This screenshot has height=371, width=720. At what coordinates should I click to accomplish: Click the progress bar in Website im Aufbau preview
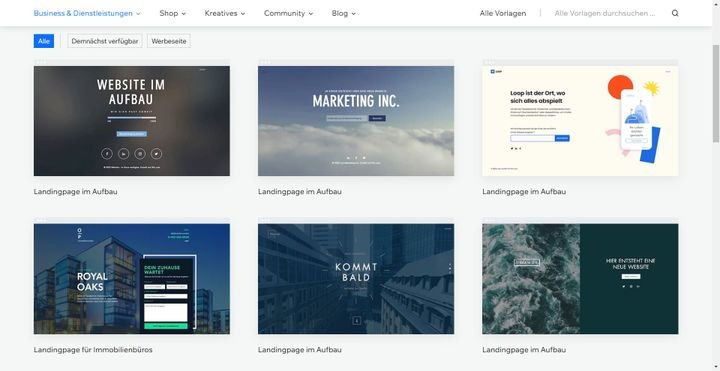coord(132,118)
